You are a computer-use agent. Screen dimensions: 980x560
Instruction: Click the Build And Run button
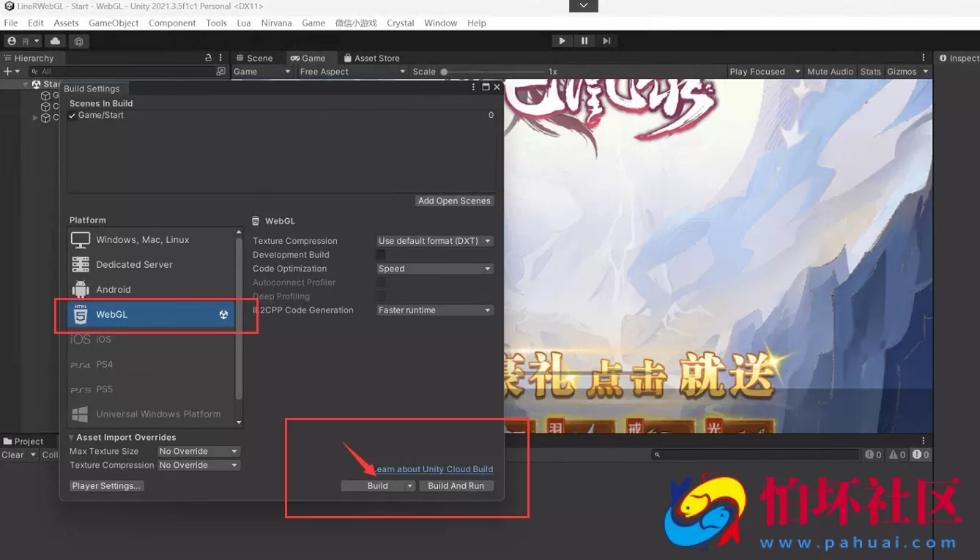coord(456,486)
